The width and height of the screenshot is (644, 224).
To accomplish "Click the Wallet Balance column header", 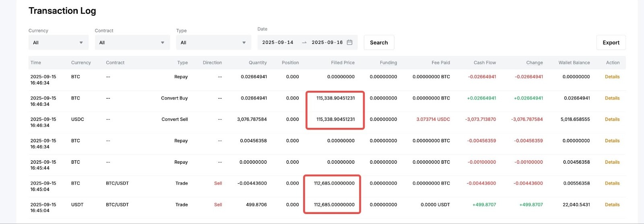I will click(574, 63).
